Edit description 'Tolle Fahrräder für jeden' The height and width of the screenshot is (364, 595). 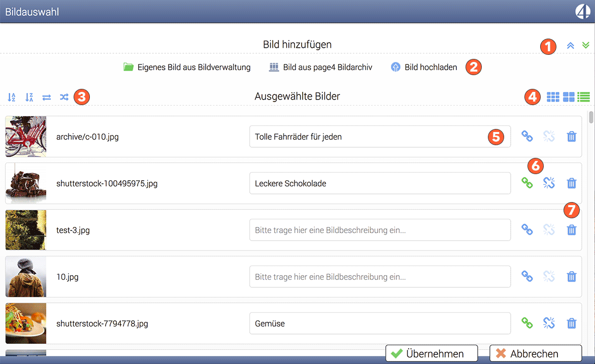(x=380, y=137)
